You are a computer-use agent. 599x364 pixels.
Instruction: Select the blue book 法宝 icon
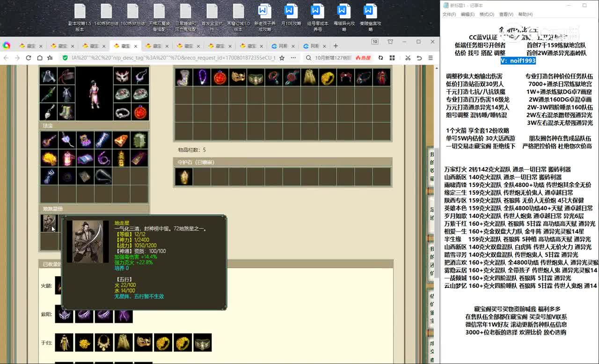pyautogui.click(x=85, y=158)
